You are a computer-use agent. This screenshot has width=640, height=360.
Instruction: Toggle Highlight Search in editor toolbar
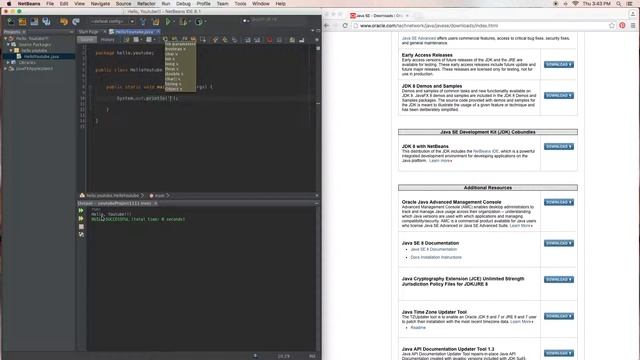point(193,40)
